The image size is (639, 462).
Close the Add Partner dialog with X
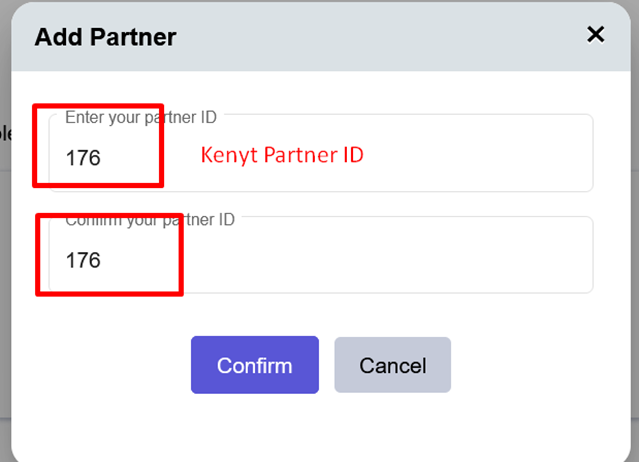595,35
